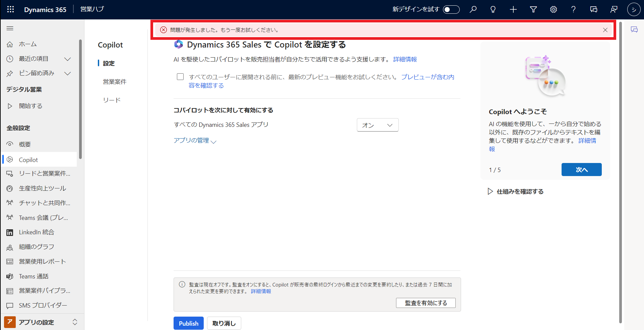Check the preview features checkbox
Screen dimensions: 644x330
180,77
